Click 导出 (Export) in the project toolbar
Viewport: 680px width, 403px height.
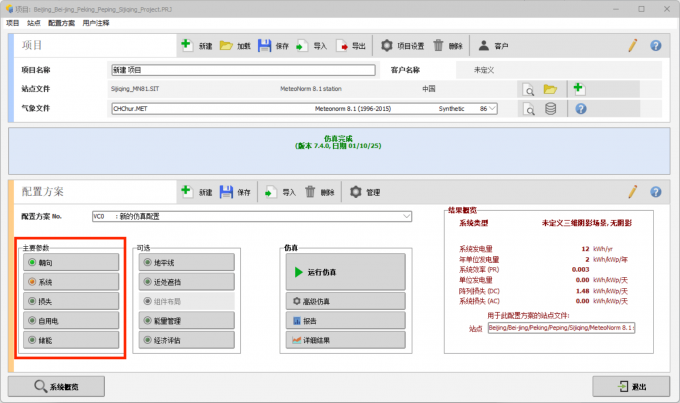click(351, 46)
